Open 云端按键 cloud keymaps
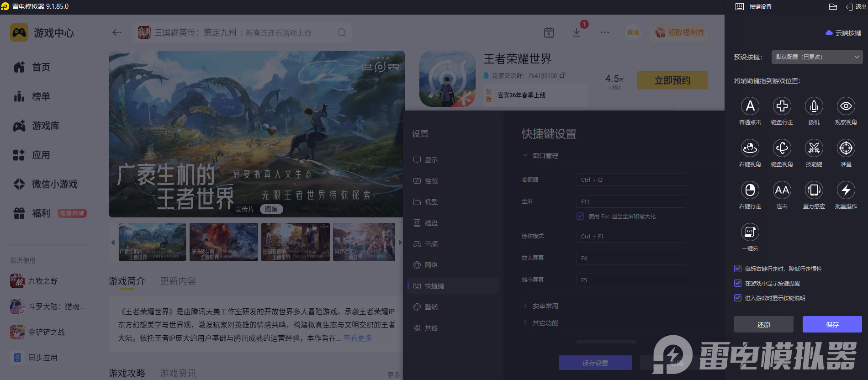 (843, 33)
